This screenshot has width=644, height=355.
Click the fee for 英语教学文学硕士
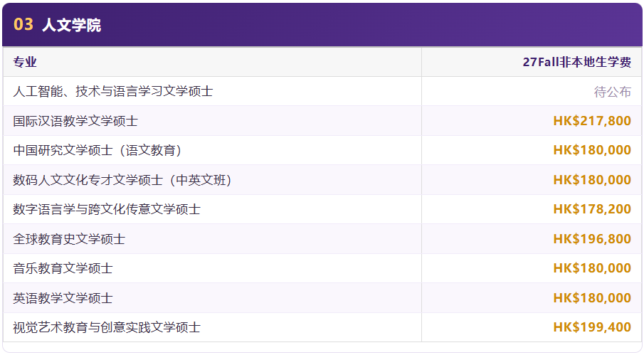pyautogui.click(x=592, y=298)
